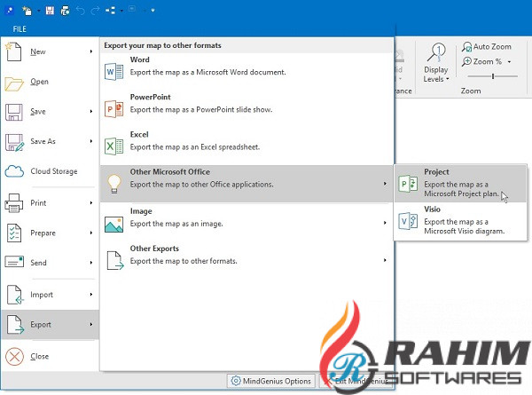Select the Export menu item
This screenshot has height=395, width=532.
point(50,325)
